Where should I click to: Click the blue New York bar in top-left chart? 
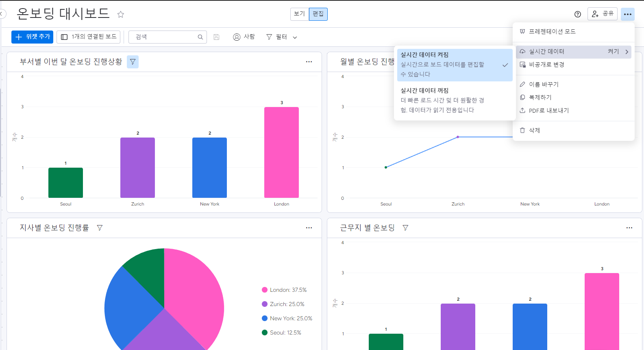pyautogui.click(x=209, y=168)
